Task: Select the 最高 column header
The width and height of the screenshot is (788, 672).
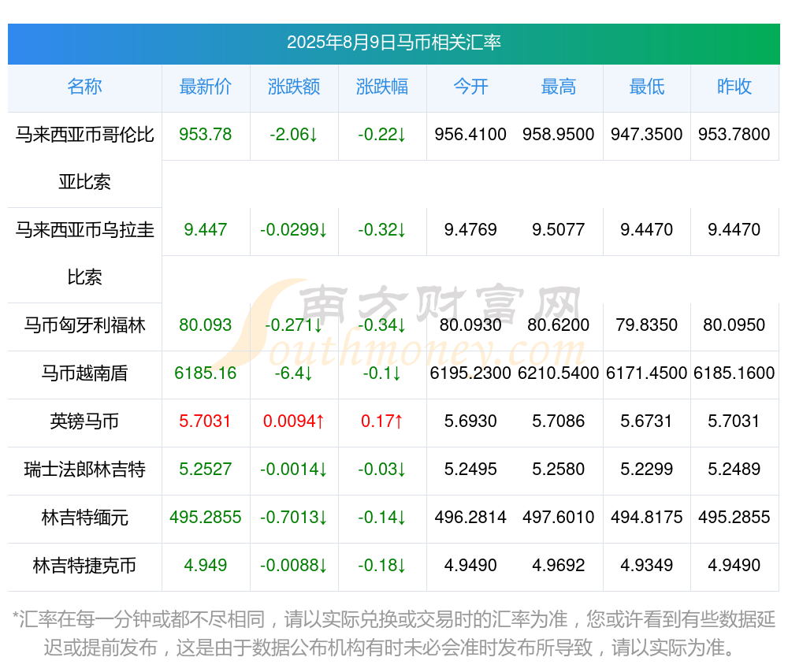Action: coord(559,87)
